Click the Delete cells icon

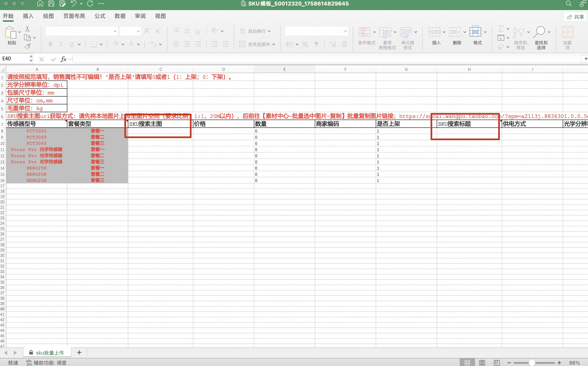pos(455,32)
